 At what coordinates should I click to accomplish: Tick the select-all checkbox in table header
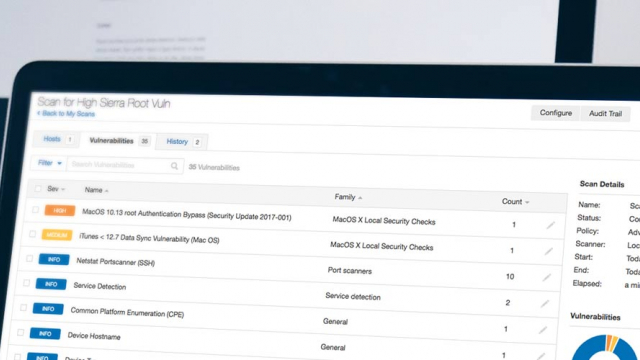[38, 188]
